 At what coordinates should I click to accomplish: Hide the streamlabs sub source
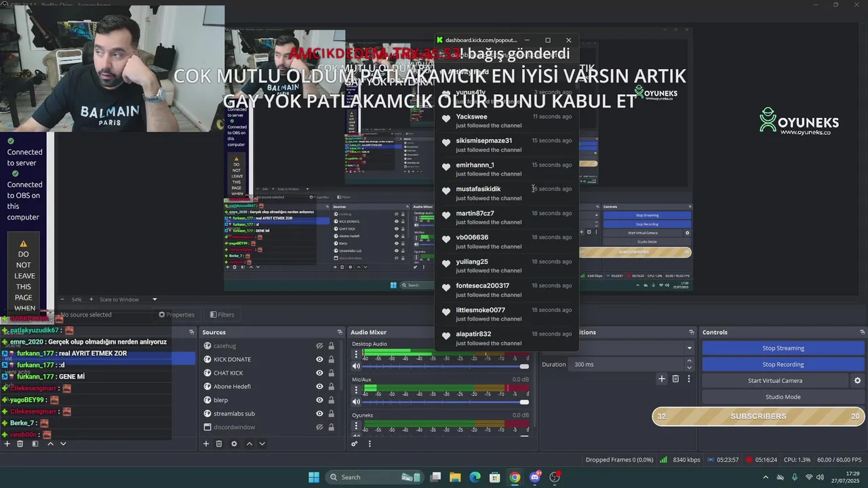coord(319,413)
